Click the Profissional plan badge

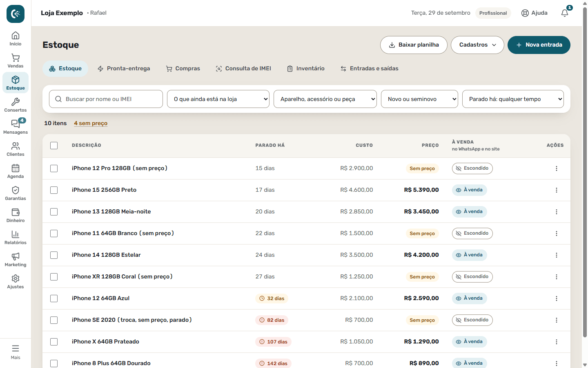coord(493,13)
